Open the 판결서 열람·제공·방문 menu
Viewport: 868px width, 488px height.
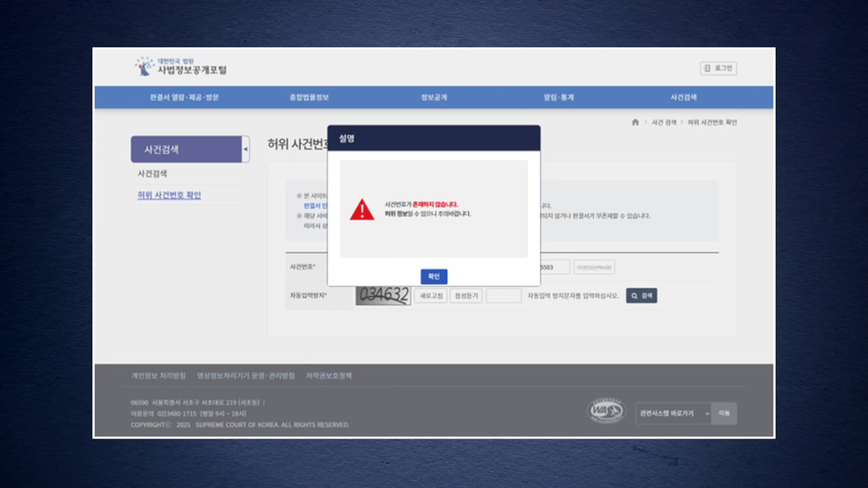(x=184, y=98)
